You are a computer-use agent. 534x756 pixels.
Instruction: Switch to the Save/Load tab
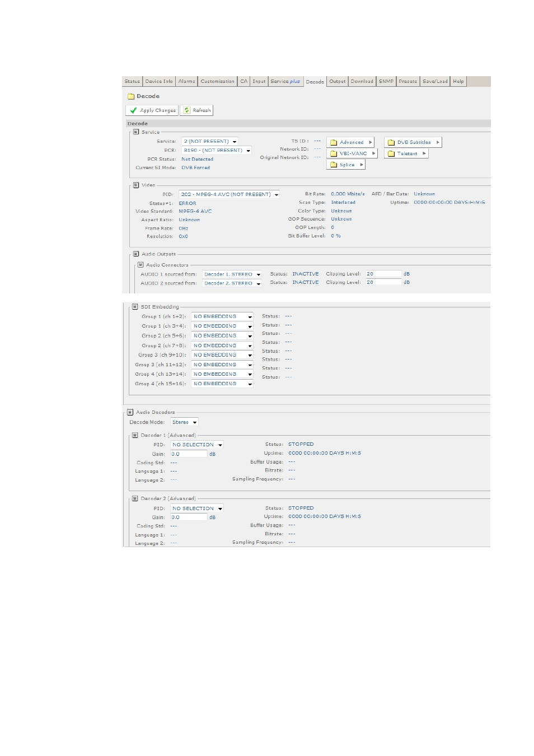click(435, 81)
